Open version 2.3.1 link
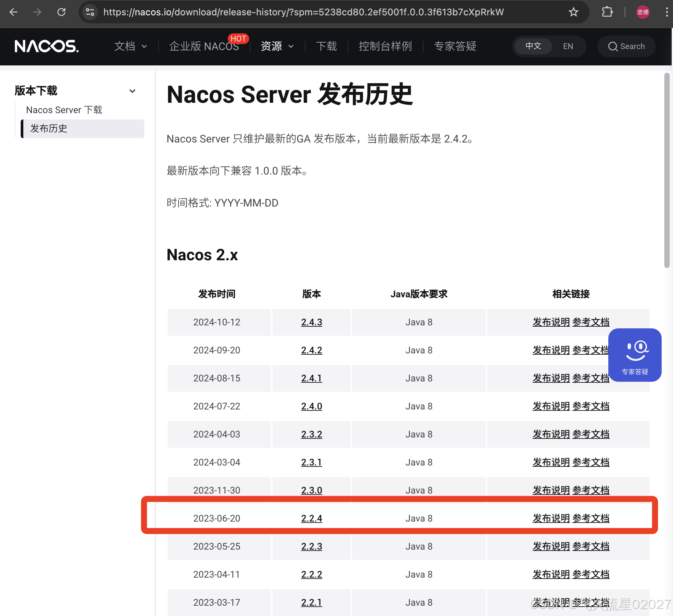673x616 pixels. 311,463
